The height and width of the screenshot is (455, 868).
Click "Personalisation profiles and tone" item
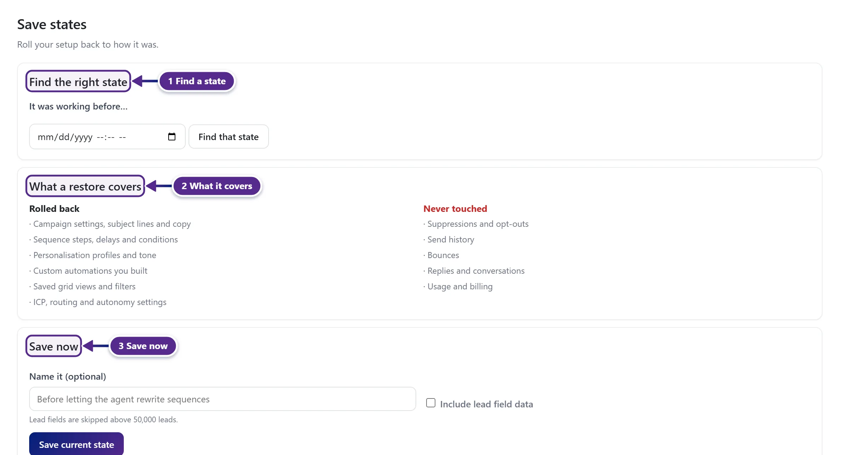pyautogui.click(x=92, y=255)
